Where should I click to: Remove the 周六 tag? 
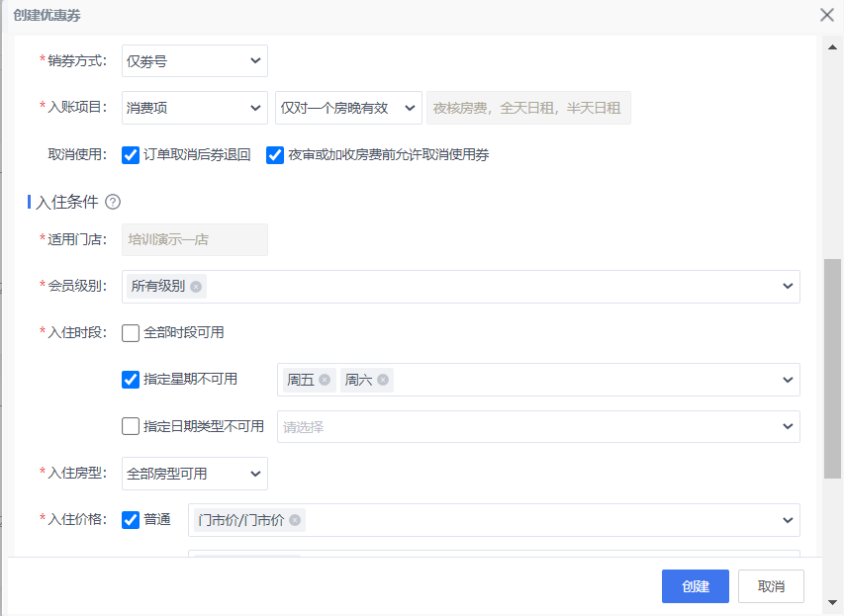[x=383, y=380]
